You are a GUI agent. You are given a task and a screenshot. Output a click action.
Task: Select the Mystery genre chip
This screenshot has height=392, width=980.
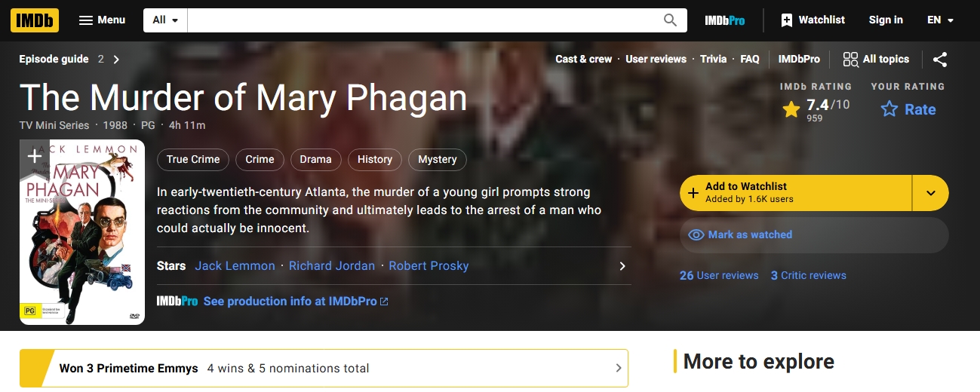tap(438, 159)
